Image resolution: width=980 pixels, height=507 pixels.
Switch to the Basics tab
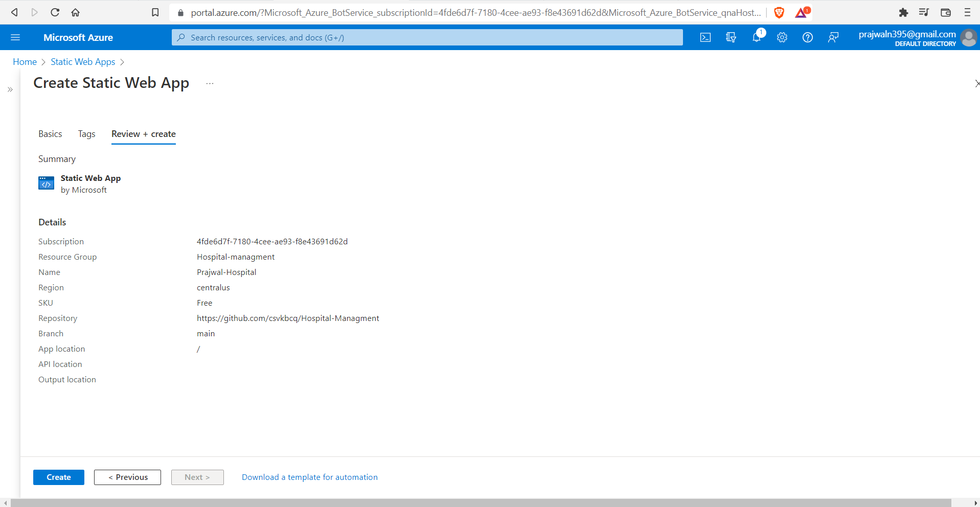click(50, 134)
